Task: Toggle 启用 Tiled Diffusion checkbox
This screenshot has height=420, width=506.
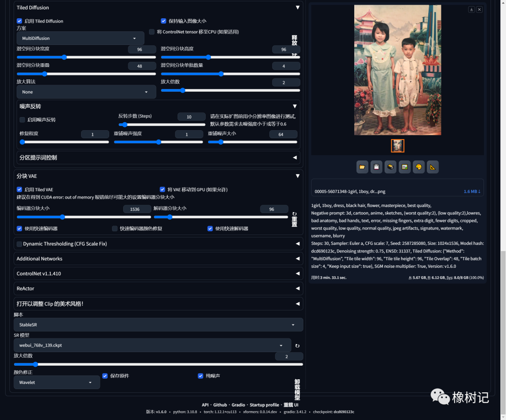Action: (x=19, y=21)
